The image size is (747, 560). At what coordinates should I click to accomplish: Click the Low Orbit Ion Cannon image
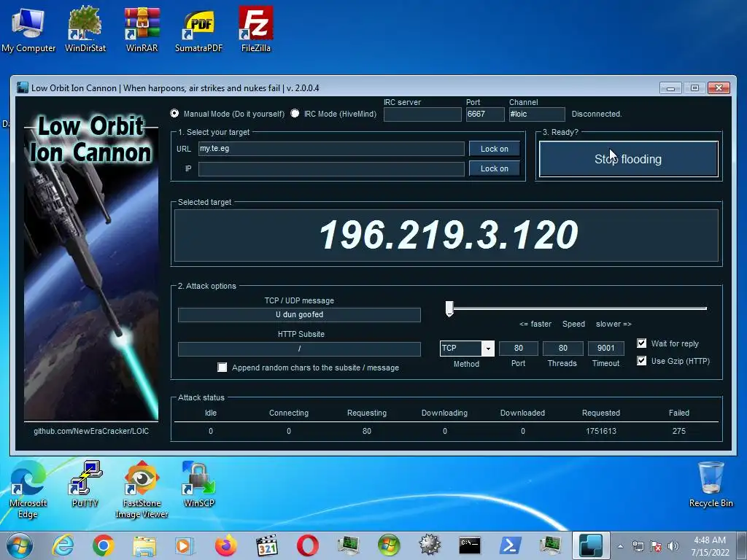point(91,267)
